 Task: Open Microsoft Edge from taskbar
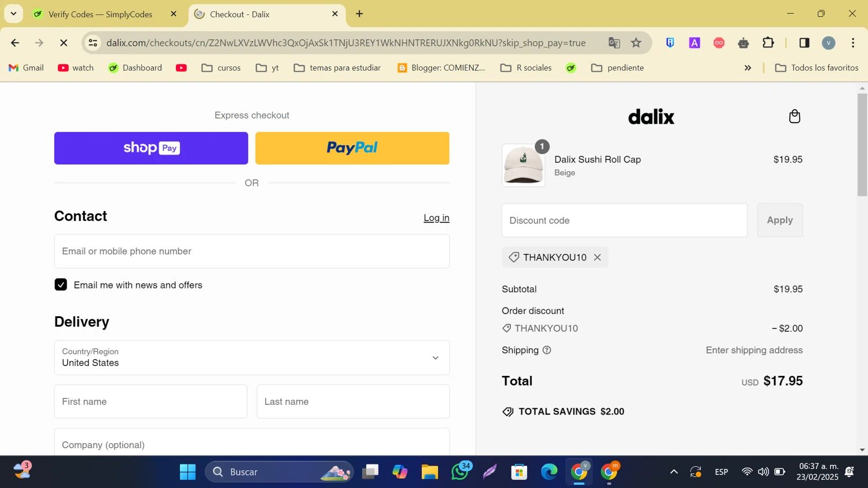(549, 472)
